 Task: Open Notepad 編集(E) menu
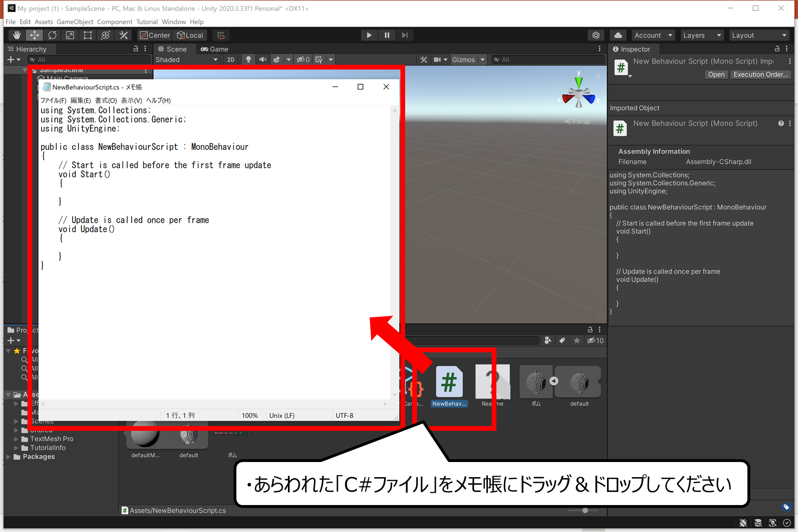[81, 100]
